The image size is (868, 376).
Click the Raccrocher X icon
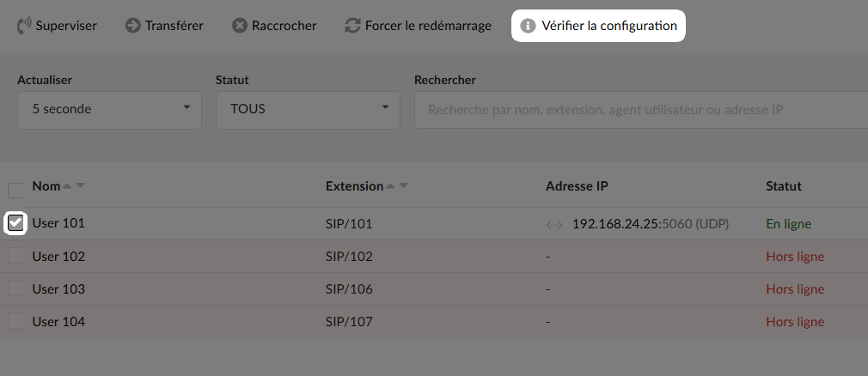[x=239, y=26]
